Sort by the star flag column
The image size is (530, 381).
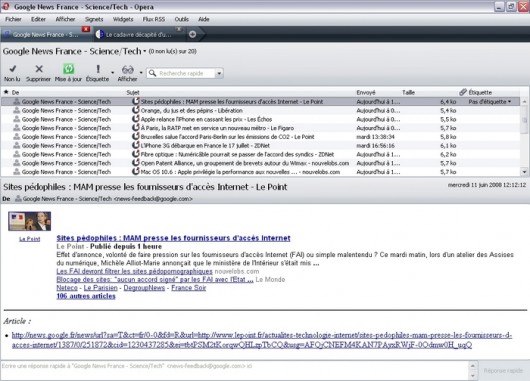pos(6,92)
